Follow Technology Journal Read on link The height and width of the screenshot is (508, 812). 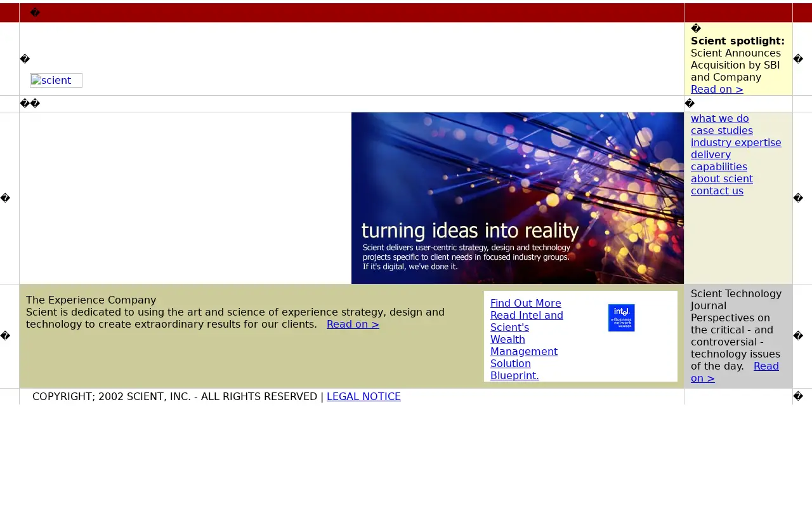coord(735,372)
